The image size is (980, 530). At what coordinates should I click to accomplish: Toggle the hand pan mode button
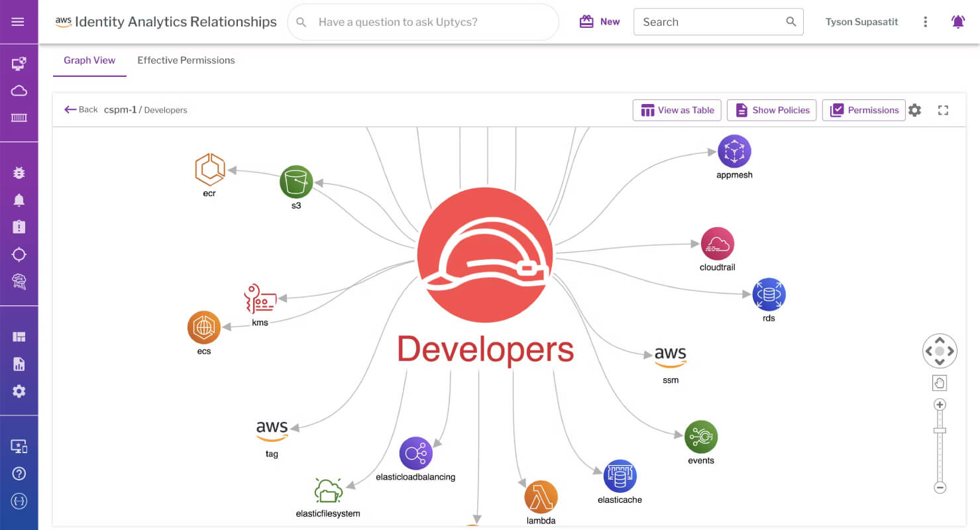click(940, 383)
